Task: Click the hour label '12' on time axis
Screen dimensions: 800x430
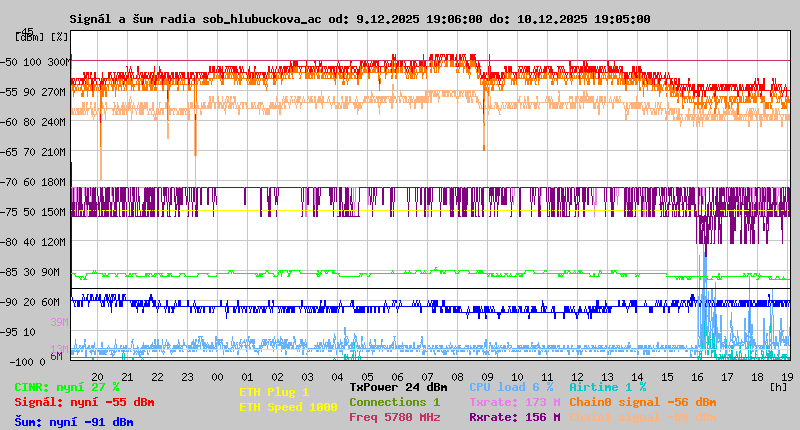Action: coord(578,377)
